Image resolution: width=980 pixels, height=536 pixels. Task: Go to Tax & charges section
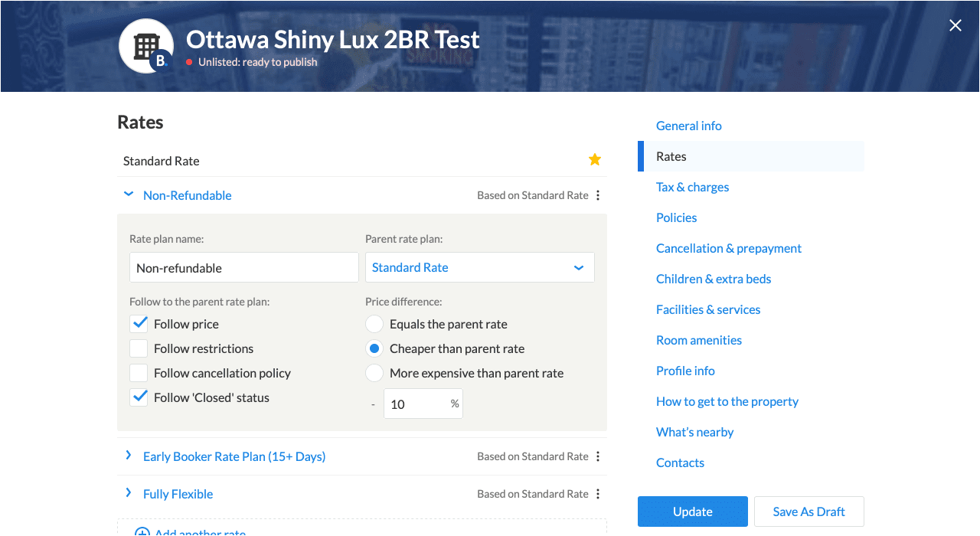tap(692, 187)
